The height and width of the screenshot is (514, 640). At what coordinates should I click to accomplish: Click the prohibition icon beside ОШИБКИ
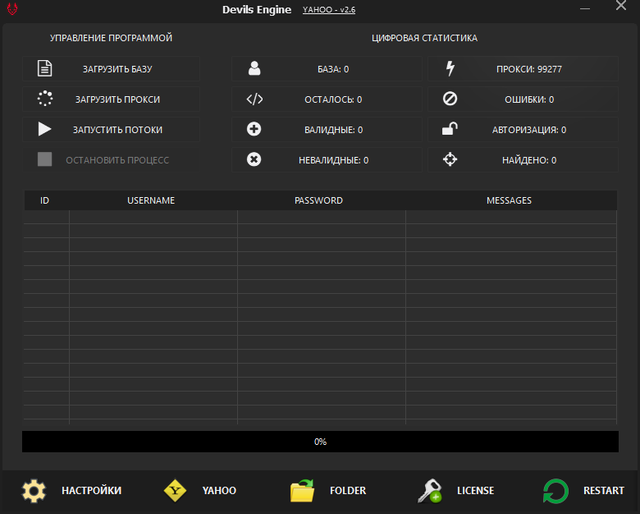point(450,98)
